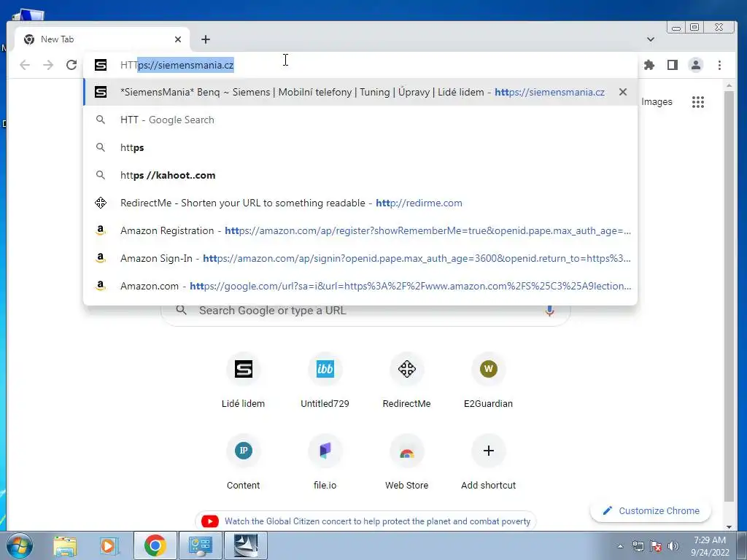This screenshot has height=560, width=747.
Task: Reload the page with the refresh icon
Action: [x=71, y=65]
